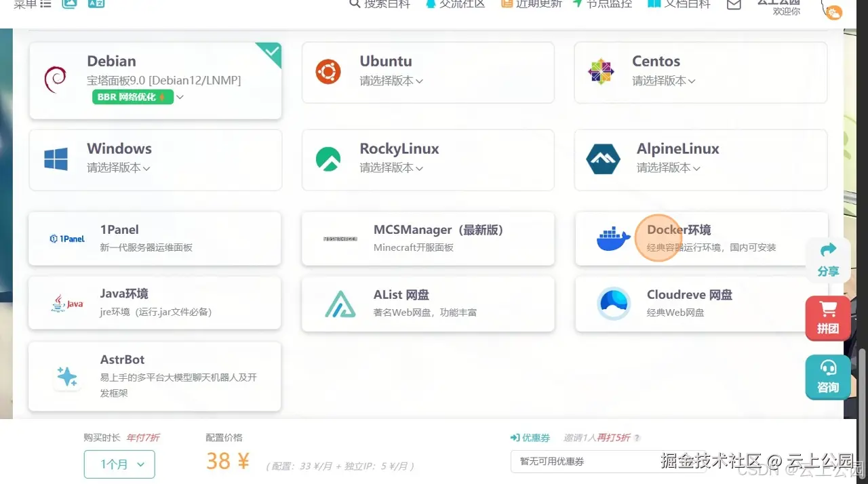Click the BBR 网络优化 green badge

pyautogui.click(x=133, y=97)
